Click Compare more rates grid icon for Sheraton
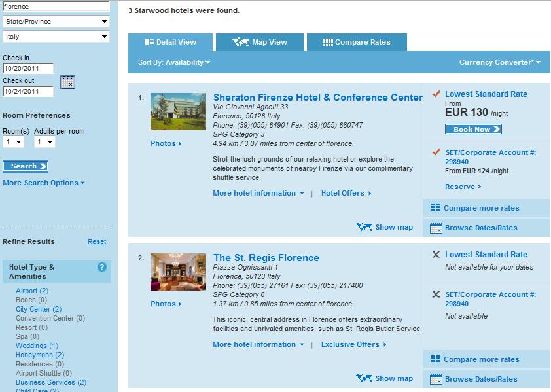Screen dimensions: 551x392 pyautogui.click(x=435, y=207)
